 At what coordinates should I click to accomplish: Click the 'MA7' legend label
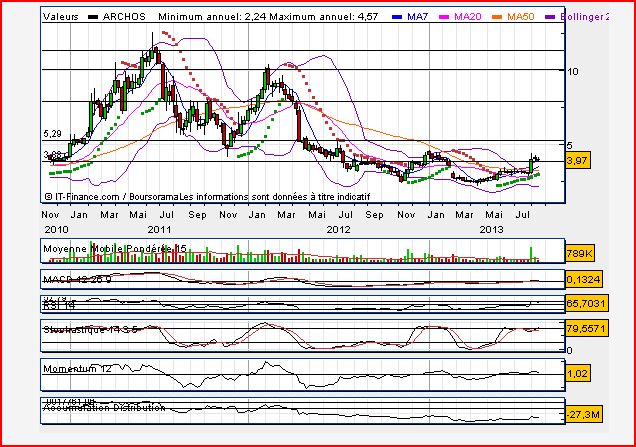pos(417,17)
